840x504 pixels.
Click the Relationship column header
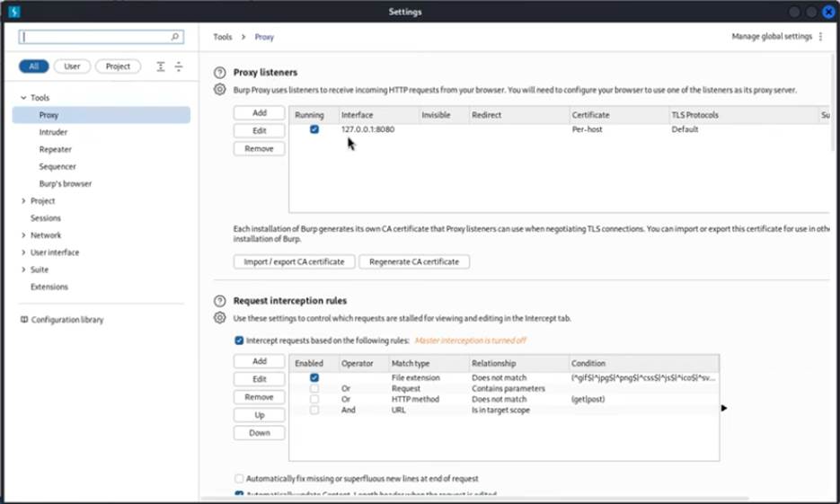click(518, 363)
